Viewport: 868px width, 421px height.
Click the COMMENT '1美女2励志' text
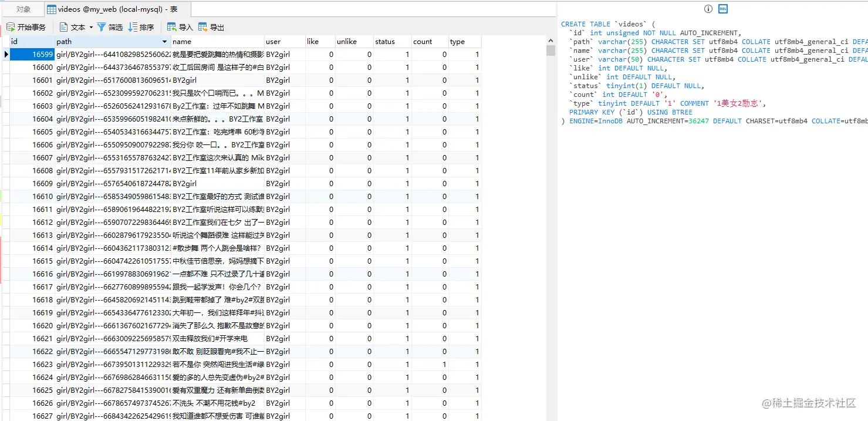coord(721,103)
